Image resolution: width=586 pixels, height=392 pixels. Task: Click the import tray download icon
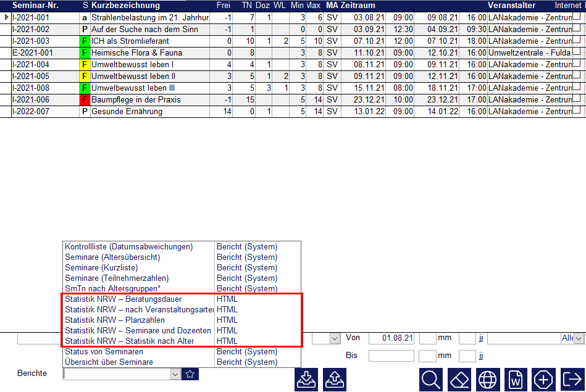(x=307, y=379)
